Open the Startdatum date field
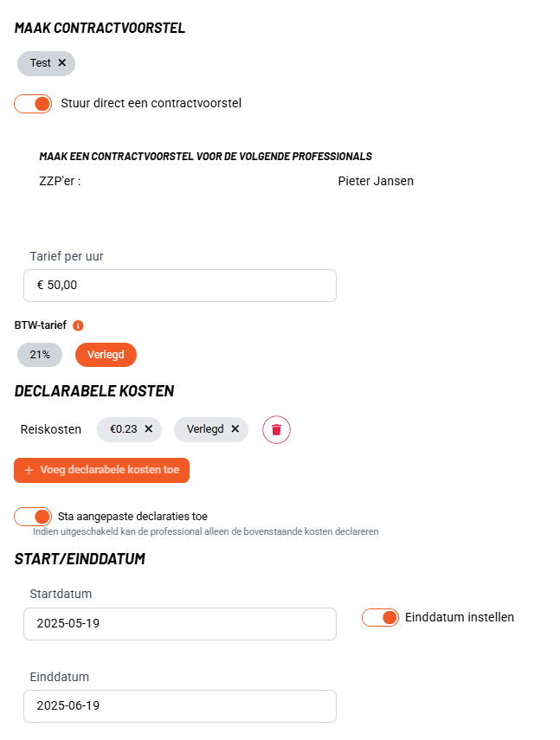Image resolution: width=560 pixels, height=740 pixels. (180, 624)
